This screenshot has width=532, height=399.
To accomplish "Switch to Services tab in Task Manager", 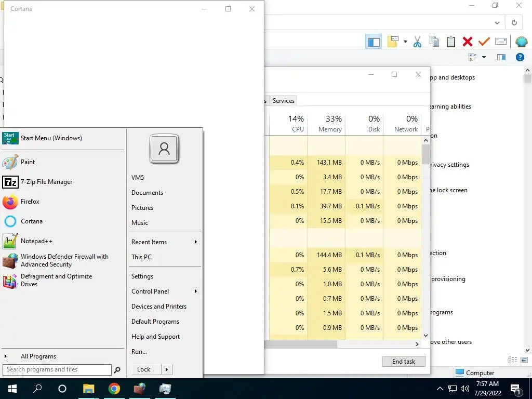I will pos(283,101).
